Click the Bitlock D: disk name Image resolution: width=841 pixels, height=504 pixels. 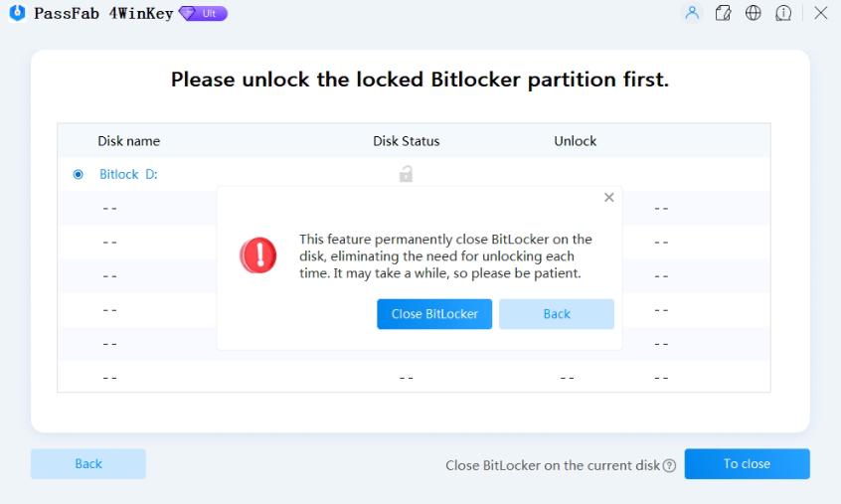coord(128,174)
